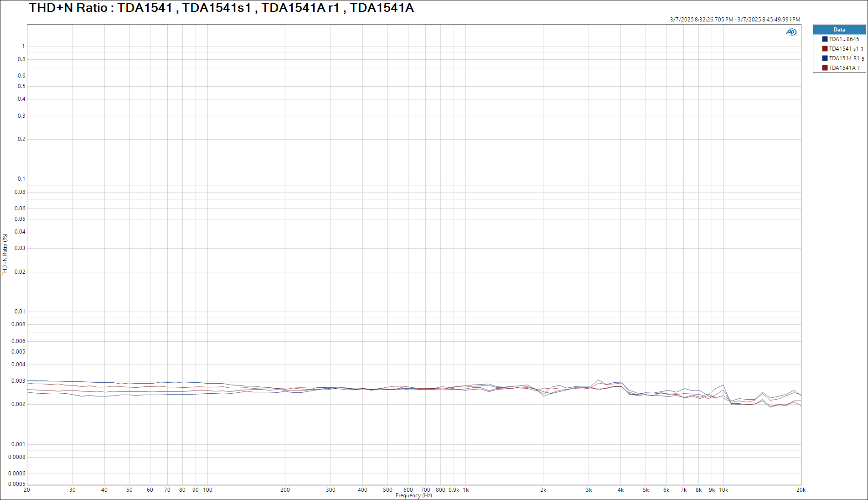Click the 10k tick on frequency axis
The width and height of the screenshot is (868, 500).
[723, 490]
